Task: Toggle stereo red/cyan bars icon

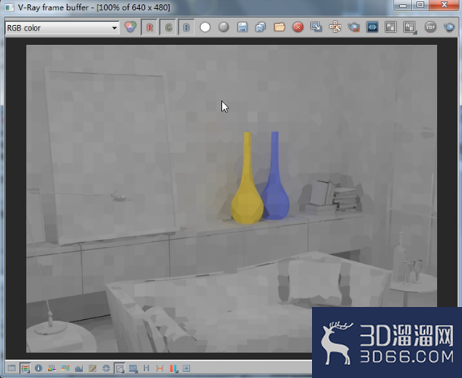Action: pyautogui.click(x=173, y=368)
